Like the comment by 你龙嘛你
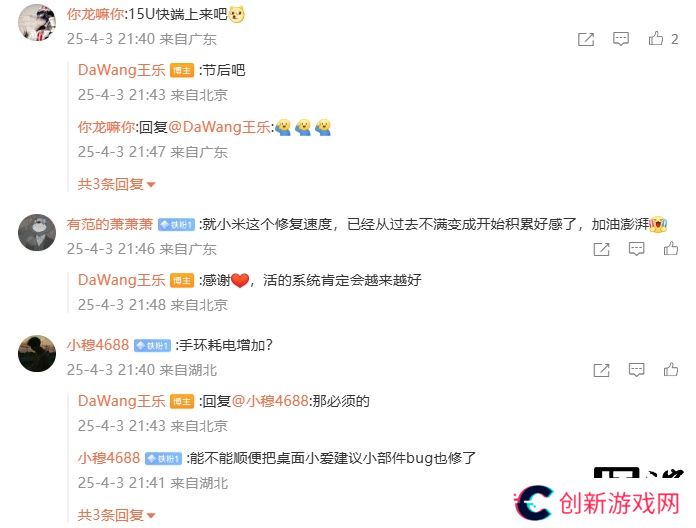The height and width of the screenshot is (528, 696). [x=656, y=39]
